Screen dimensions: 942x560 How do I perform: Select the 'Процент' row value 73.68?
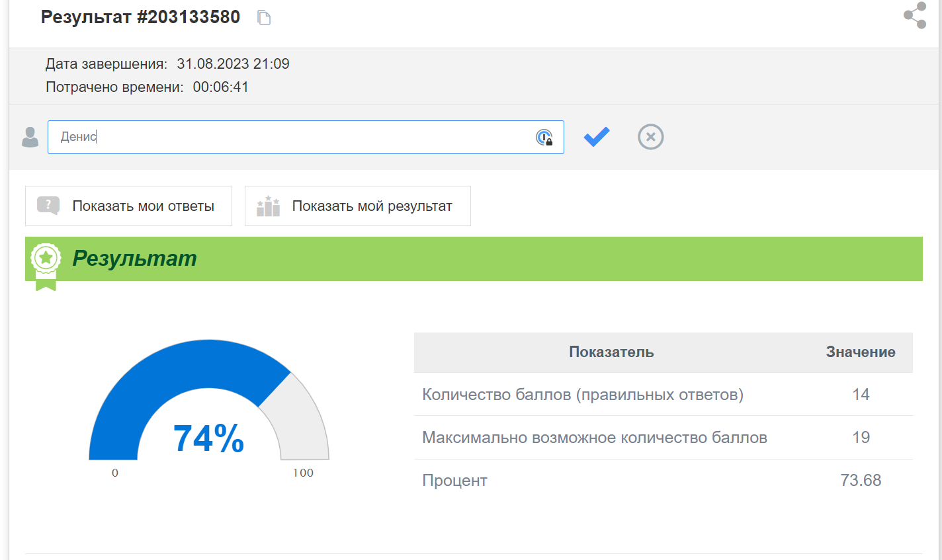(860, 481)
